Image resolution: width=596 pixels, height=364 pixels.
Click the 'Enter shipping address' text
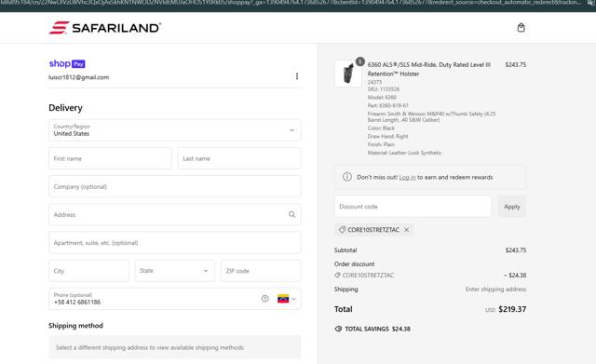point(495,290)
